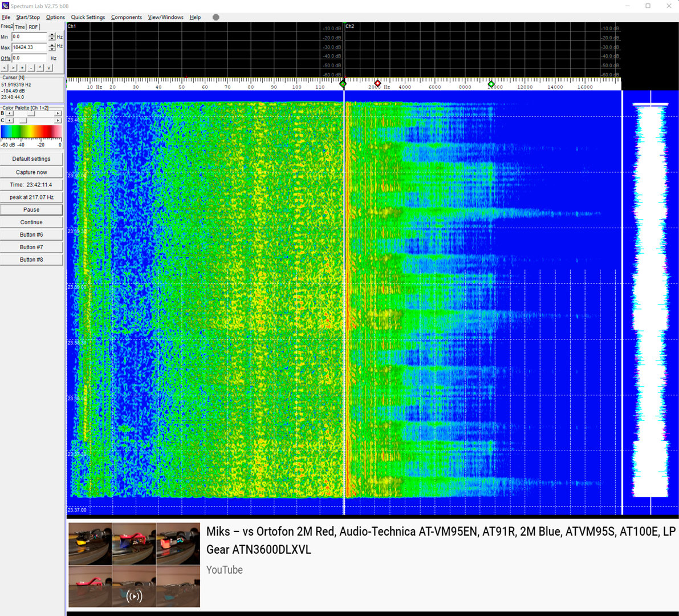Screen dimensions: 679x616
Task: Open the Quick Settings menu
Action: [88, 17]
